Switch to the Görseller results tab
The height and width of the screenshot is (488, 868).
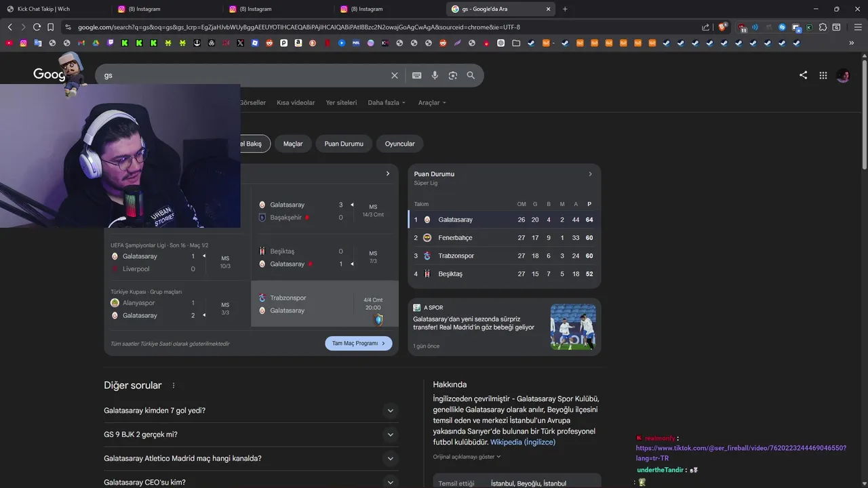click(x=253, y=103)
